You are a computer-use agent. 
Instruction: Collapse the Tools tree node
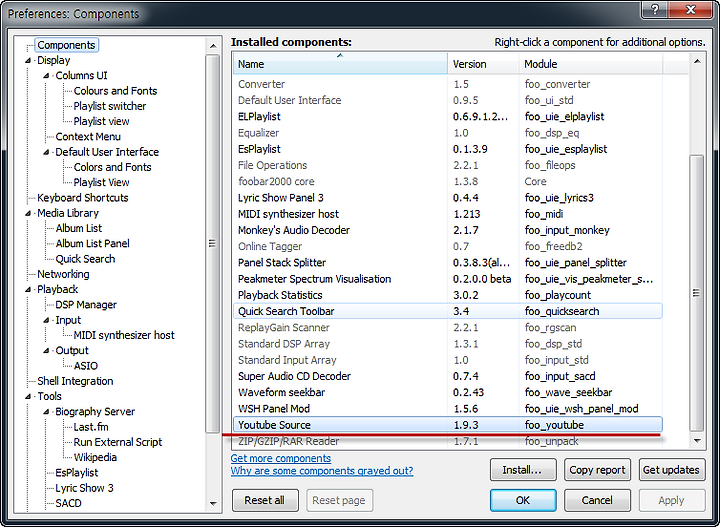click(x=28, y=397)
